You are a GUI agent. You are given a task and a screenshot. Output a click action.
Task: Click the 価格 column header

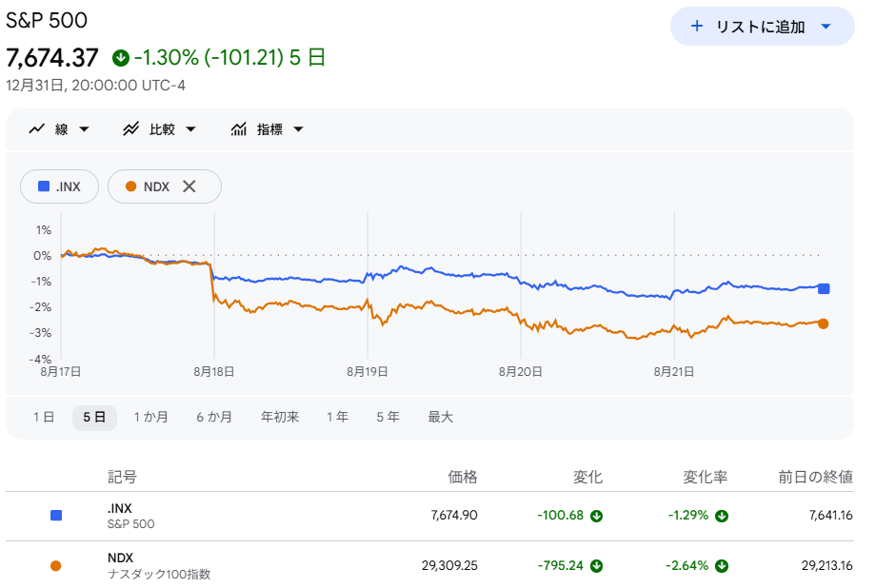coord(463,477)
